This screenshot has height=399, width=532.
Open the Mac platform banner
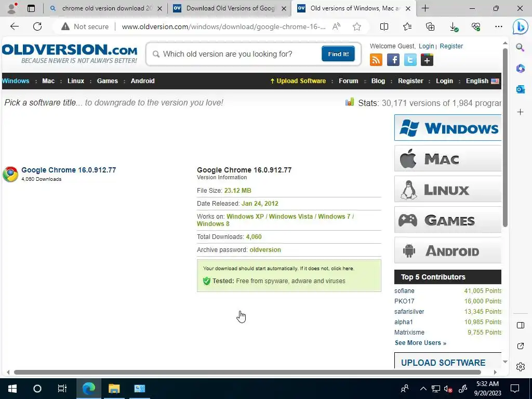tap(447, 158)
